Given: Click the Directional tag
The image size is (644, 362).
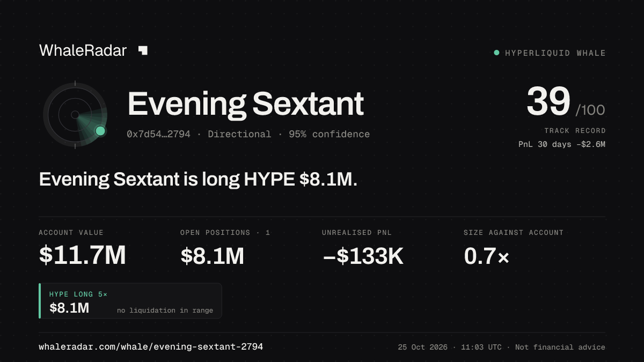Looking at the screenshot, I should (239, 134).
